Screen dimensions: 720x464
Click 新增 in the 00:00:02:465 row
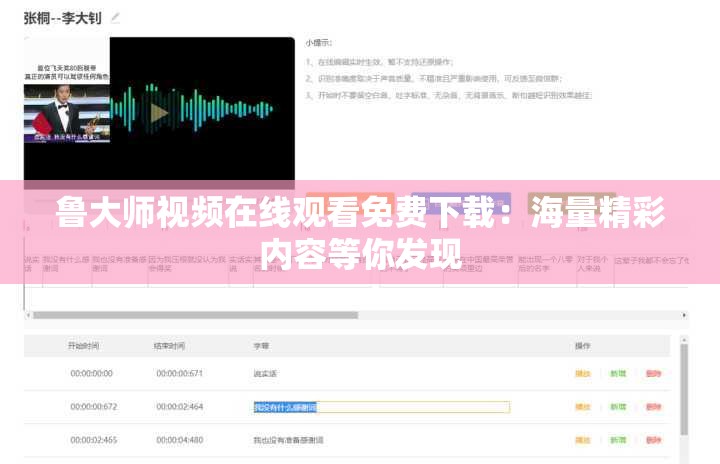pyautogui.click(x=618, y=440)
